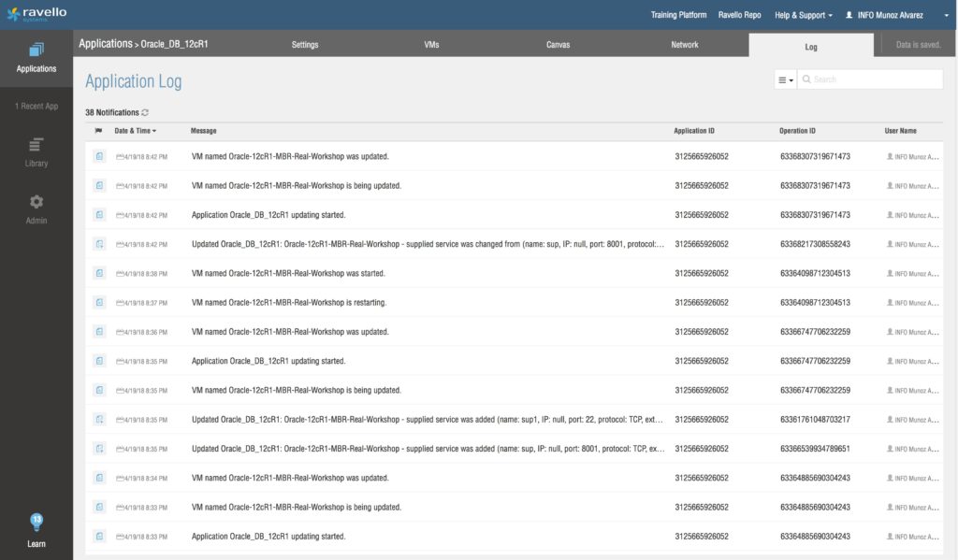This screenshot has width=958, height=560.
Task: Click into the log Search field
Action: coord(875,80)
